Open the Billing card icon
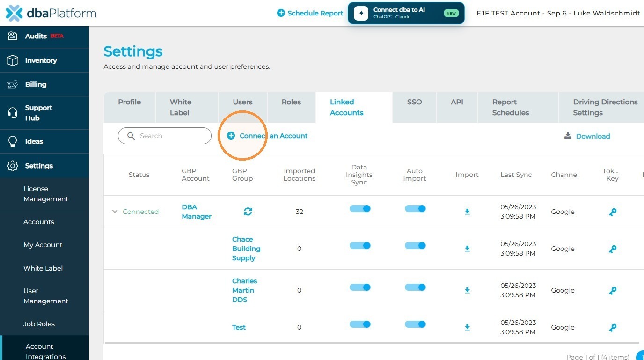This screenshot has height=360, width=644. 13,84
